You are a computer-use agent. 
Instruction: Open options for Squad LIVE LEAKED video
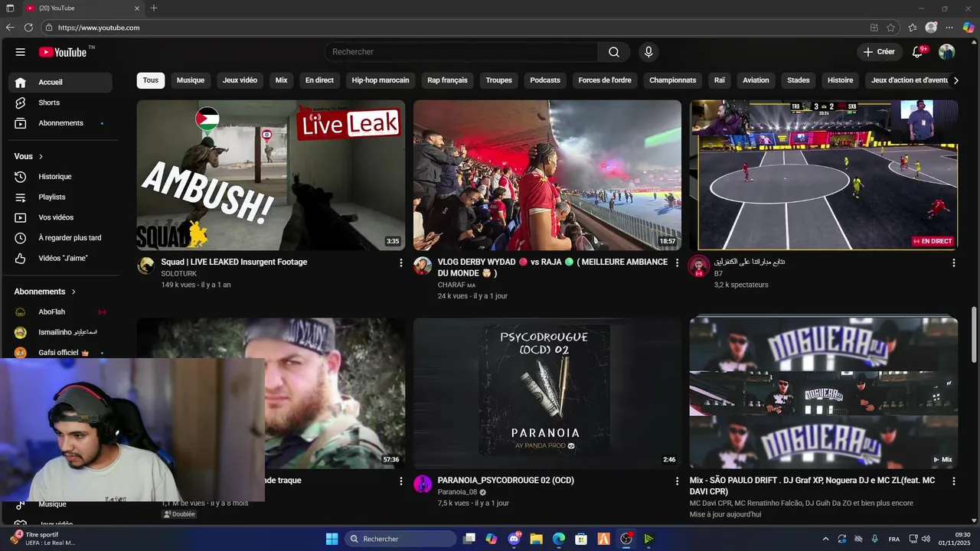click(400, 262)
